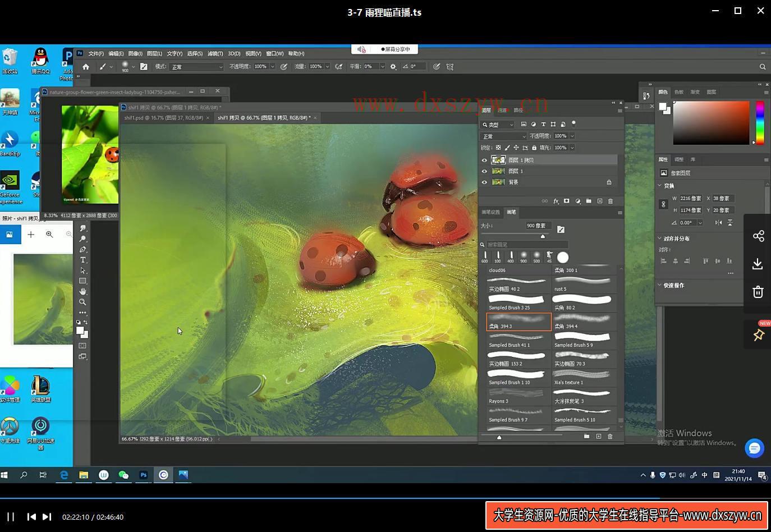Toggle link width and height chain
Screen dimensions: 771x532
point(663,204)
